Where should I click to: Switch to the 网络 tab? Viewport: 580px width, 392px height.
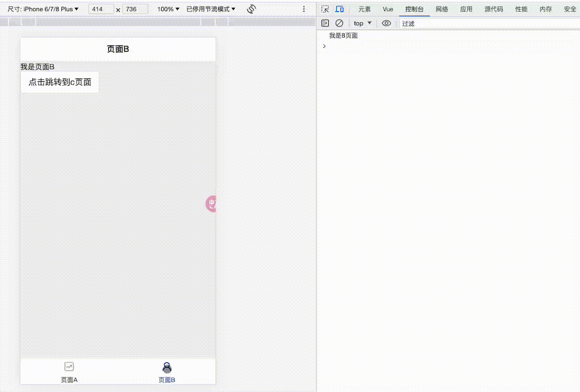coord(442,9)
